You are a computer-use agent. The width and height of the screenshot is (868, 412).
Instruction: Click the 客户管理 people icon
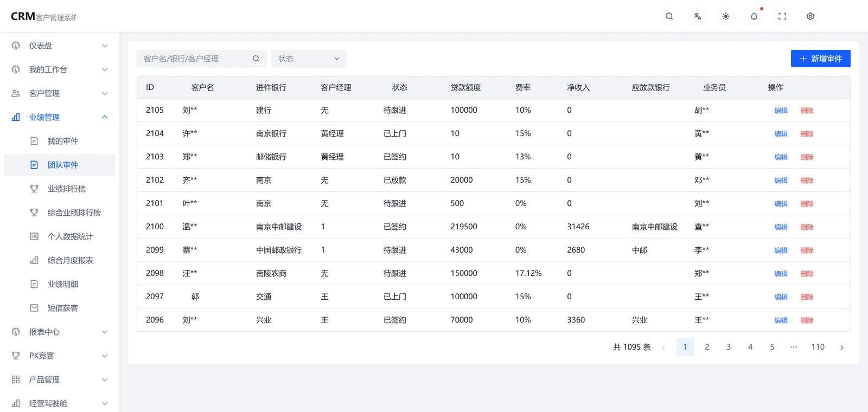click(16, 93)
